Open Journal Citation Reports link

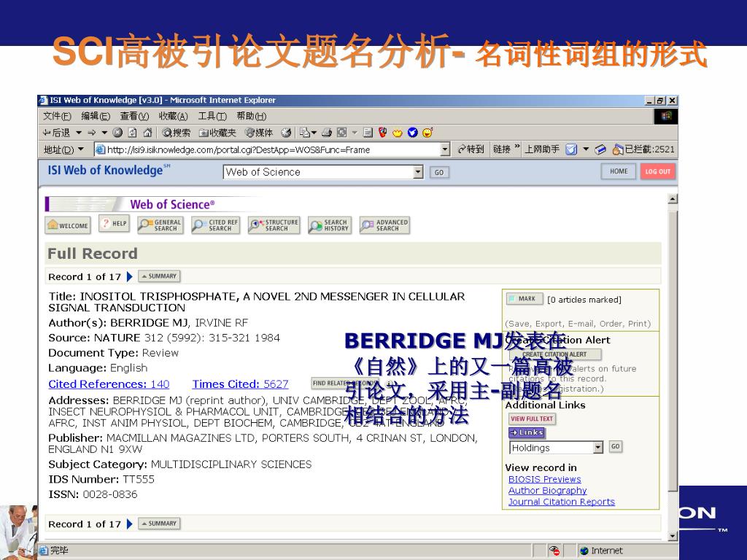561,502
